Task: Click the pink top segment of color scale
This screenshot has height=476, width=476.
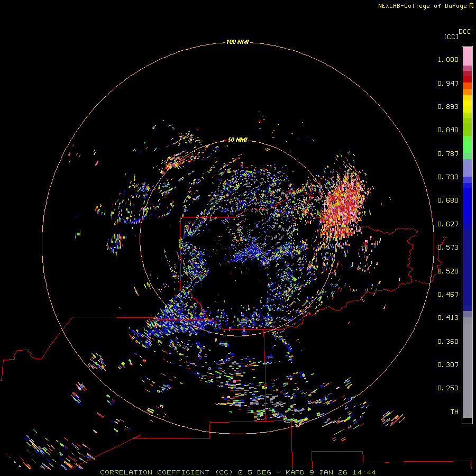Action: (x=467, y=57)
